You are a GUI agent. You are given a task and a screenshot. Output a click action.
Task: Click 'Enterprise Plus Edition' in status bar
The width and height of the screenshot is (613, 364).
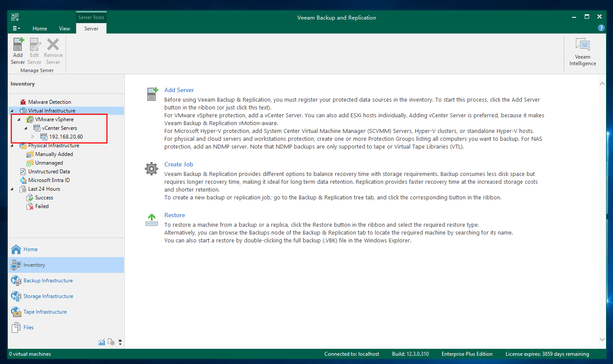tap(467, 354)
